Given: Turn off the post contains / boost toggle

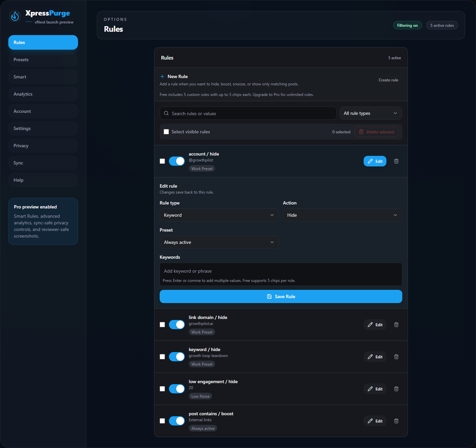Looking at the screenshot, I should [x=177, y=421].
